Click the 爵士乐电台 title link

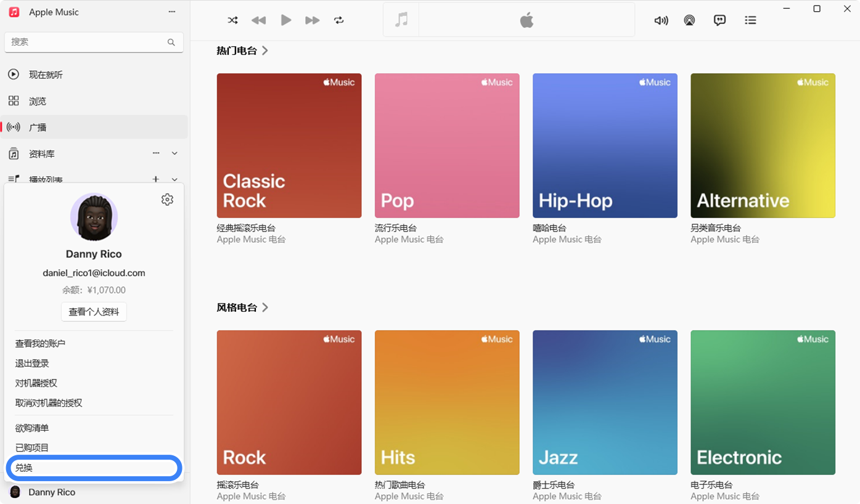(554, 485)
